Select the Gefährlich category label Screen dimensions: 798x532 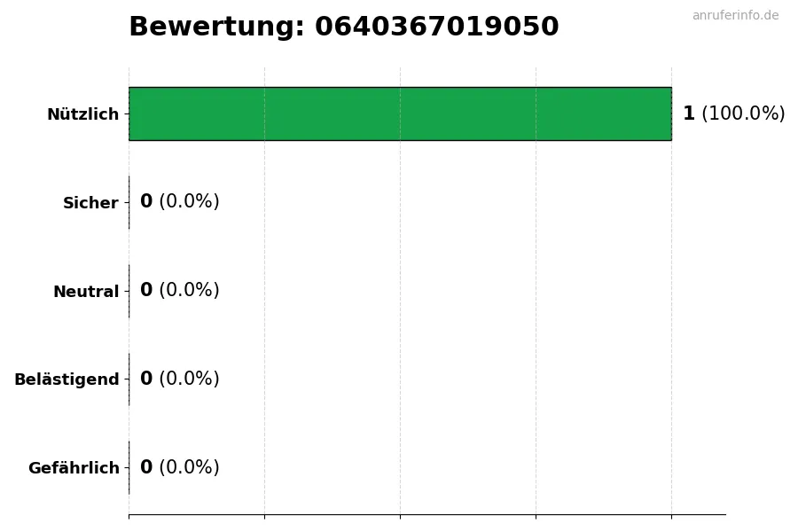tap(74, 468)
